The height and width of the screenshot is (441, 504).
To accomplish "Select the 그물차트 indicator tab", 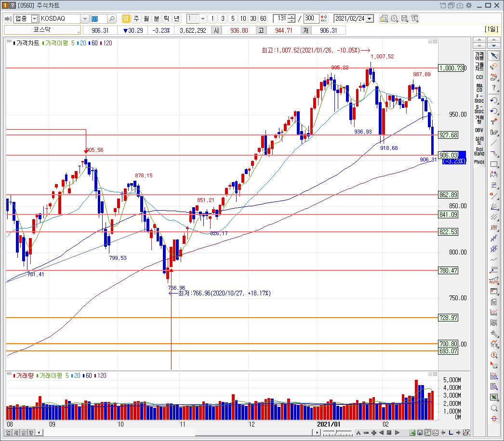I will point(479,67).
